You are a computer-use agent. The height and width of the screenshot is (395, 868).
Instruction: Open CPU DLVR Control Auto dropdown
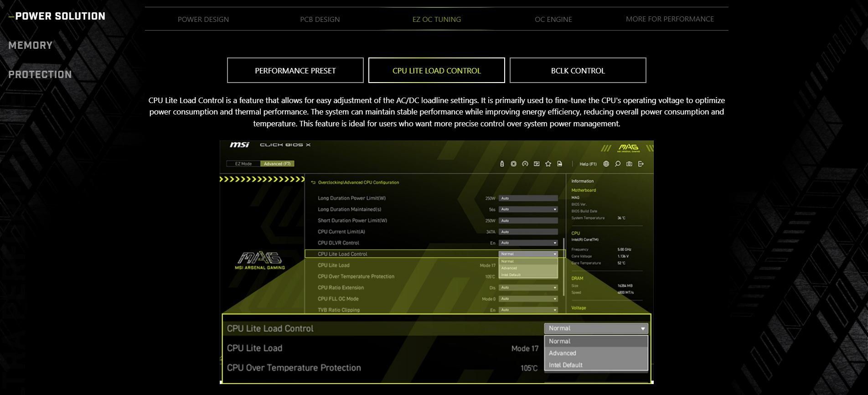pos(528,243)
